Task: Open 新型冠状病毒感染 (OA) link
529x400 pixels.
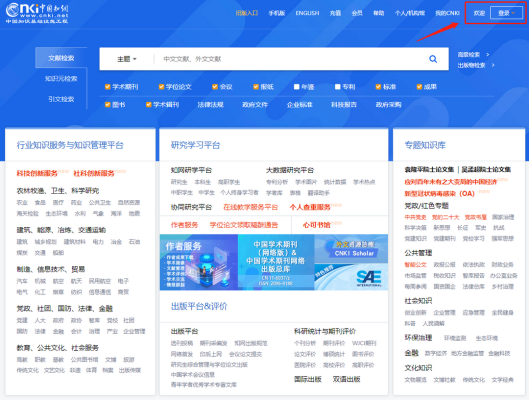Action: coord(440,194)
